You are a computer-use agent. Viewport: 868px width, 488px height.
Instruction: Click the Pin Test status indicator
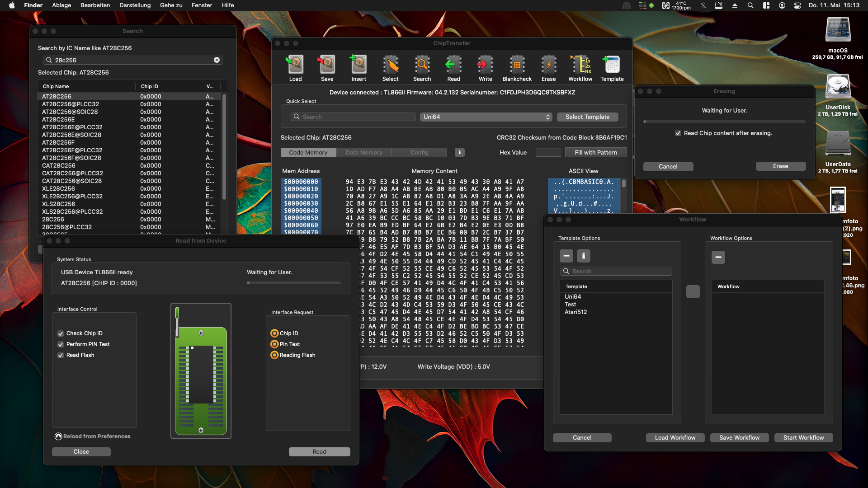(x=274, y=344)
